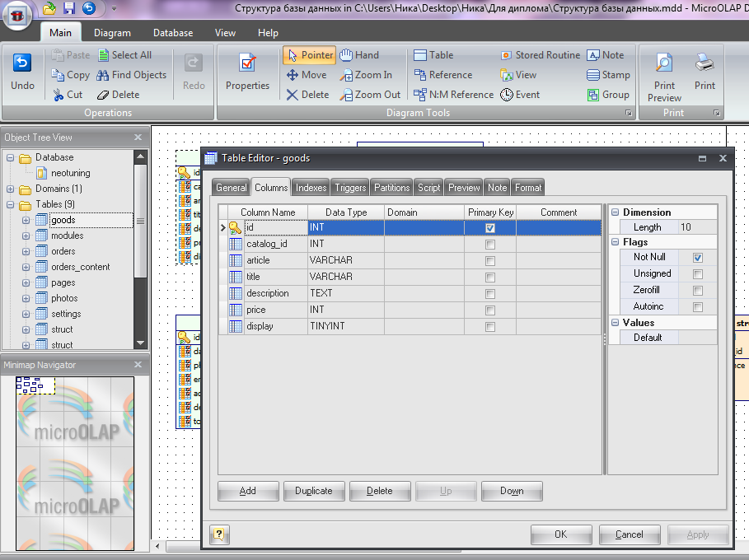The width and height of the screenshot is (749, 560).
Task: Switch to the Indexes tab
Action: tap(311, 188)
